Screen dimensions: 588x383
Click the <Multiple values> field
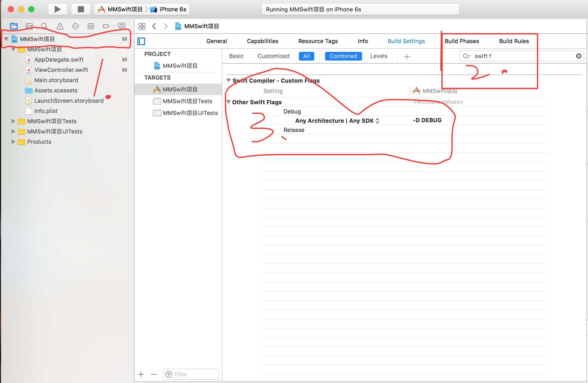(438, 102)
